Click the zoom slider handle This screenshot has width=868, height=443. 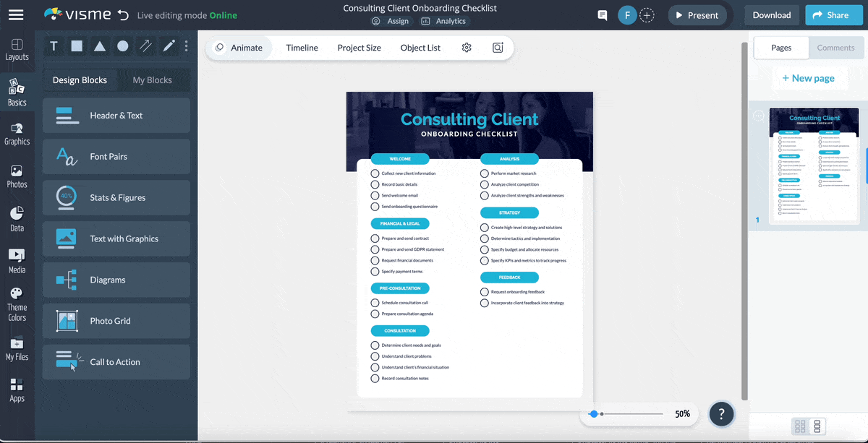pyautogui.click(x=594, y=414)
